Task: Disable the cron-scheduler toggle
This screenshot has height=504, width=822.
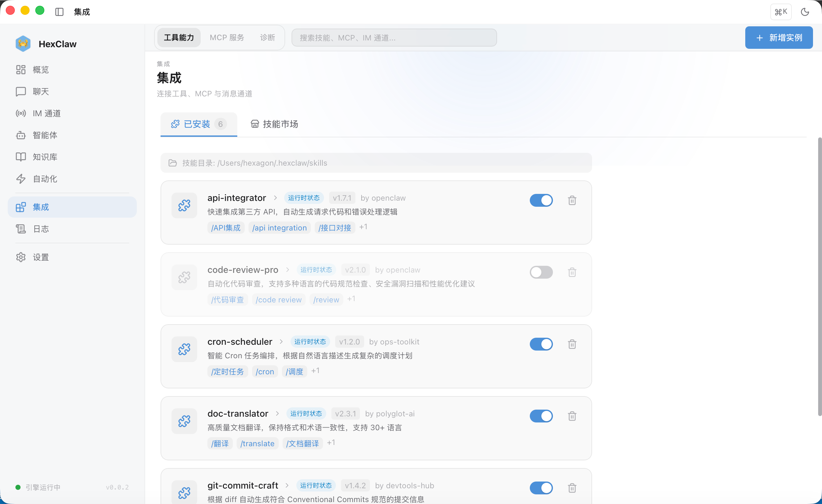Action: tap(541, 344)
